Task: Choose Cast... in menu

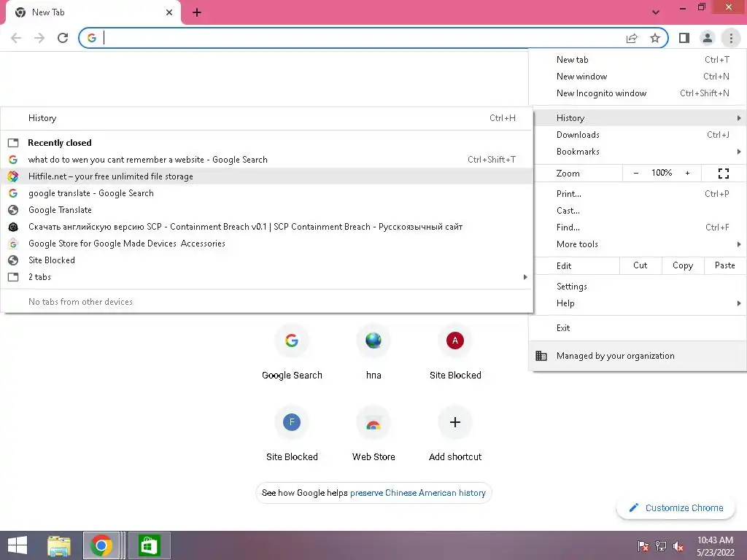Action: click(638, 211)
